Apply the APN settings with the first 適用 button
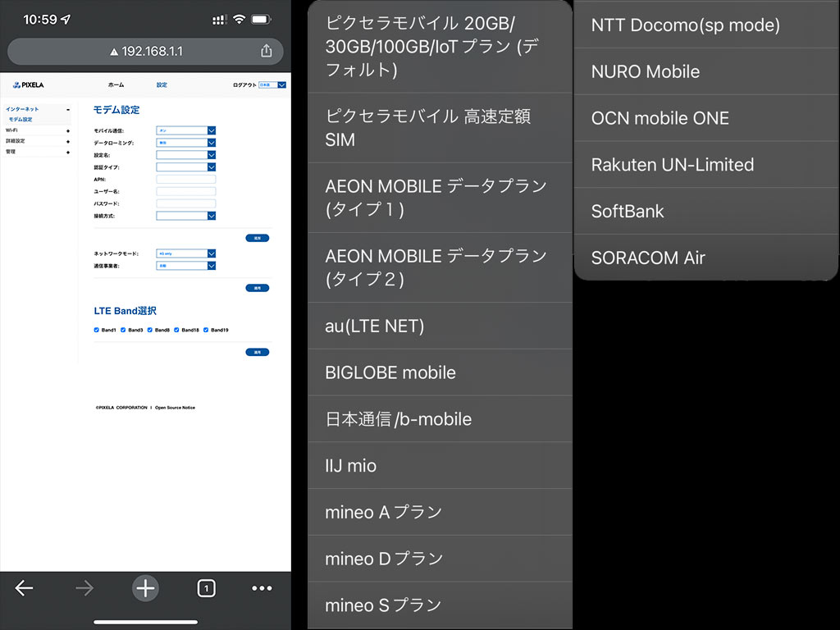Screen dimensions: 840x630 tap(257, 238)
